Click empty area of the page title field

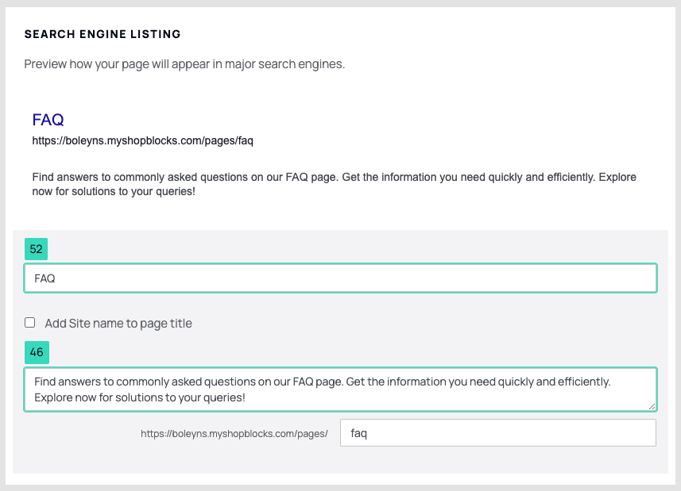(x=356, y=278)
